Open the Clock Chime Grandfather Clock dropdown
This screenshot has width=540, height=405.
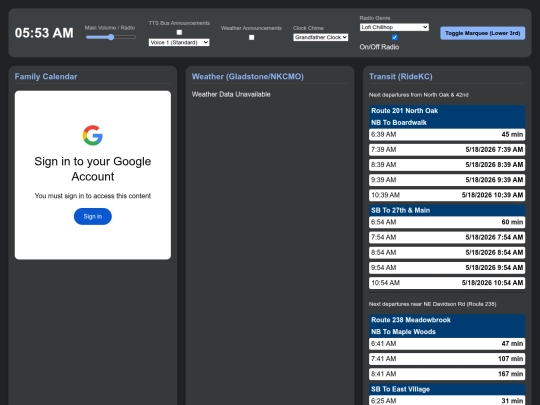321,37
